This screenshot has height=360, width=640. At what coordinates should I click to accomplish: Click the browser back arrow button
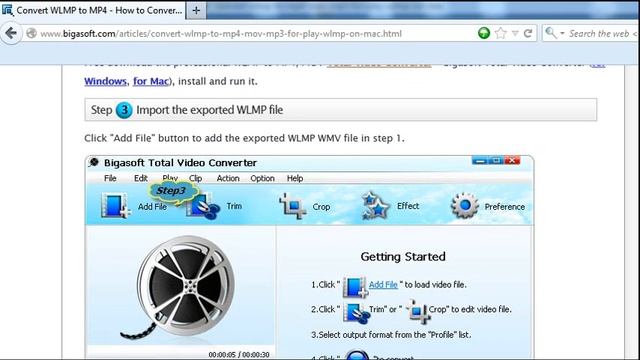(x=11, y=33)
